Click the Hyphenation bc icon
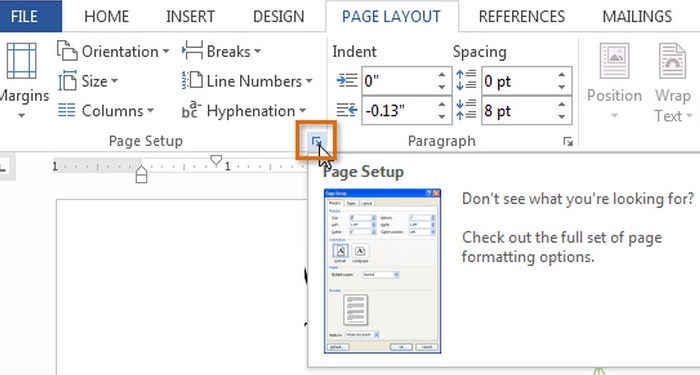Viewport: 700px width, 375px height. (192, 109)
